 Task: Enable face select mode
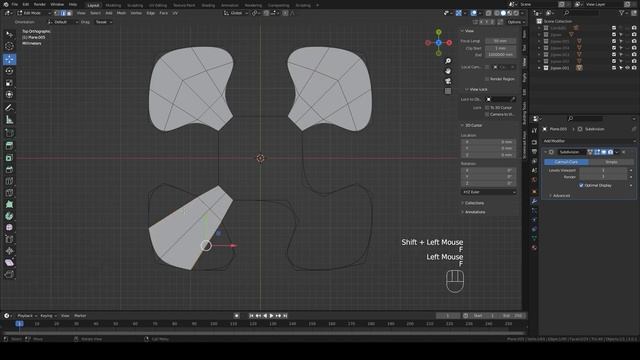69,13
